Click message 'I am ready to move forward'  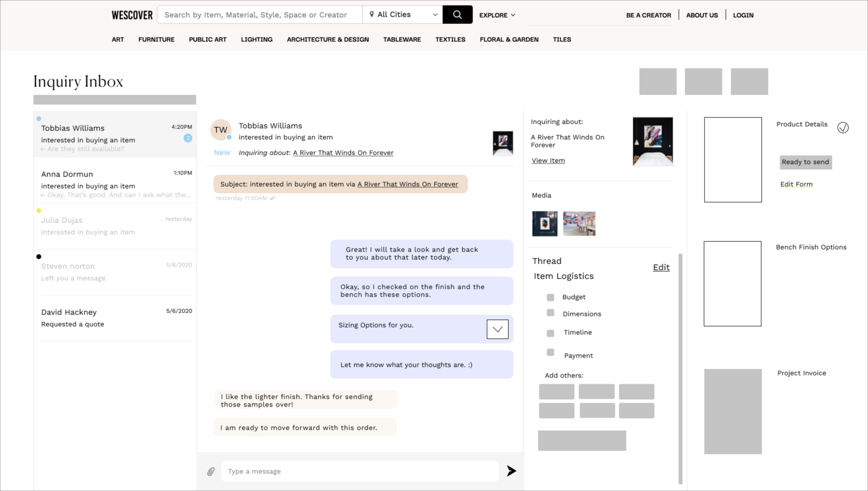[305, 427]
